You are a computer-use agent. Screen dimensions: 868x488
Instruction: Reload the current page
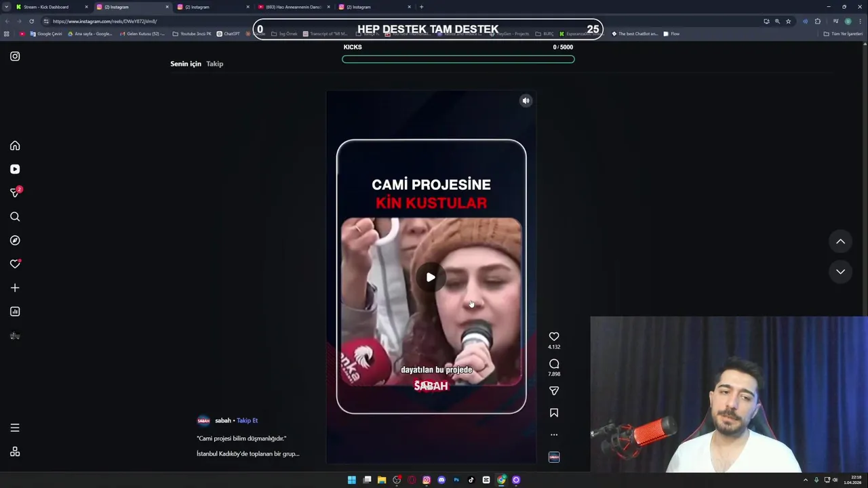pos(31,21)
